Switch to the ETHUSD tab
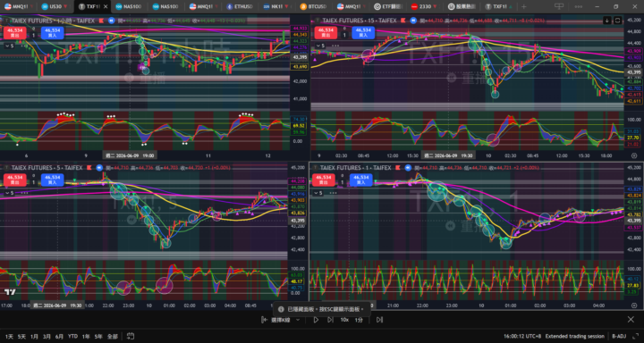 [x=241, y=6]
